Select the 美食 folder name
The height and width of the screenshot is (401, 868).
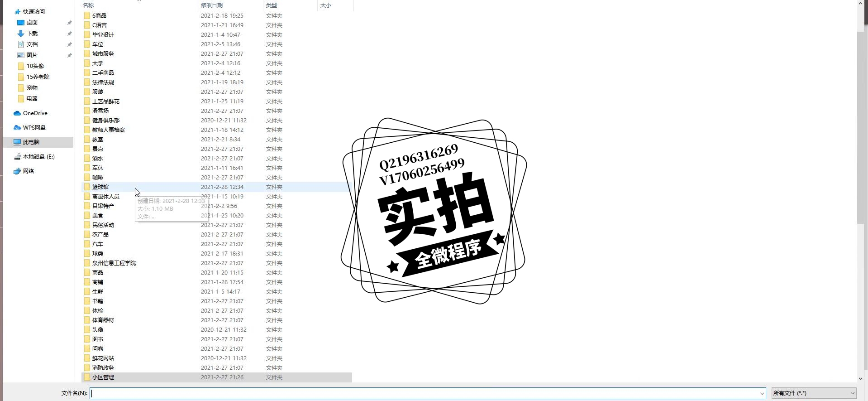tap(97, 215)
